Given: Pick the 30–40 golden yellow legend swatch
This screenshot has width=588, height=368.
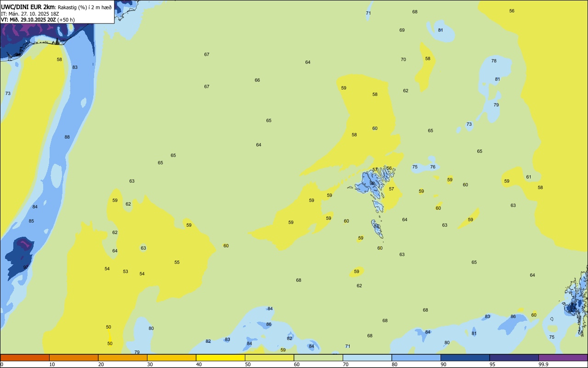Looking at the screenshot, I should [171, 357].
